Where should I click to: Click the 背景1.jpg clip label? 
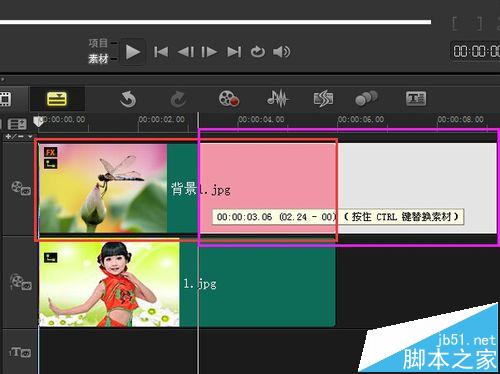click(x=201, y=189)
